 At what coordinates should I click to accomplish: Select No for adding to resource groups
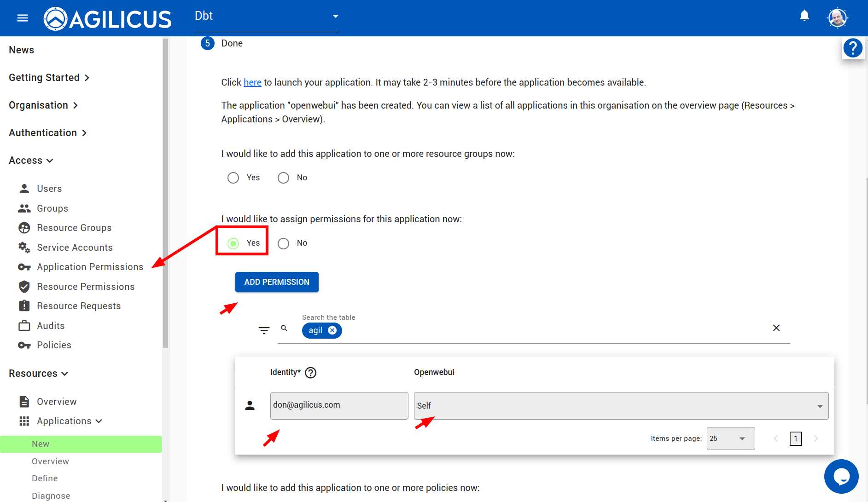click(283, 178)
